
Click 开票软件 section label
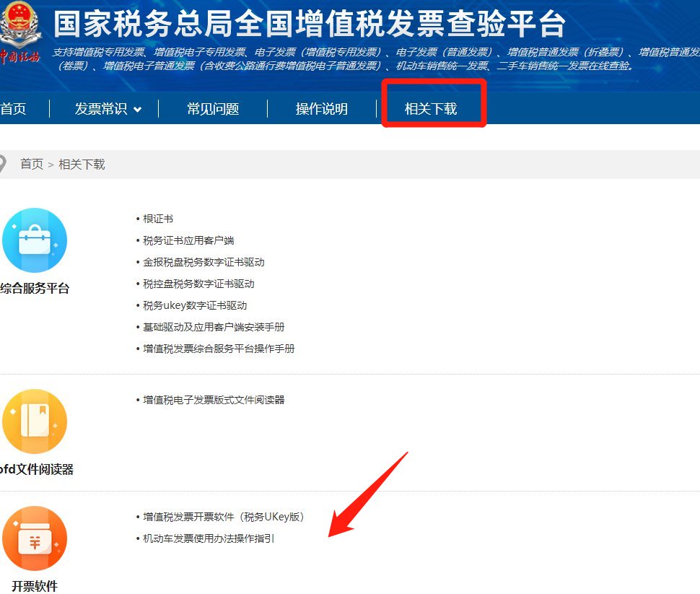click(x=35, y=586)
